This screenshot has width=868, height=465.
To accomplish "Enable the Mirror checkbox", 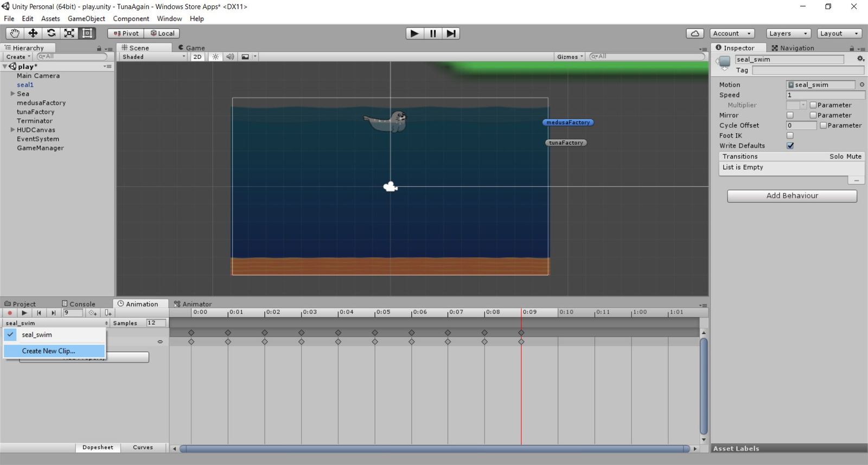I will coord(790,115).
